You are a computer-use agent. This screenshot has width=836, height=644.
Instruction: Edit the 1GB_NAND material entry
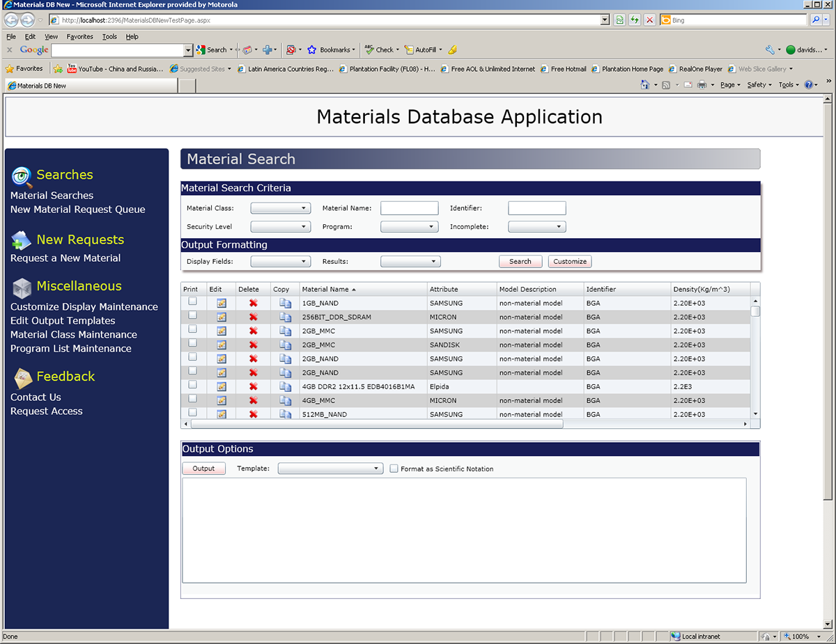coord(221,303)
